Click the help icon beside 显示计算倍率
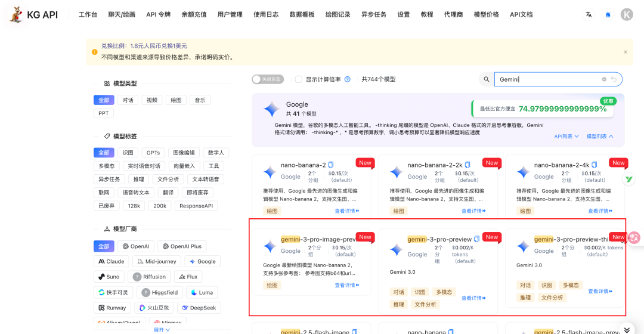Viewport: 644px width, 334px height. click(347, 79)
